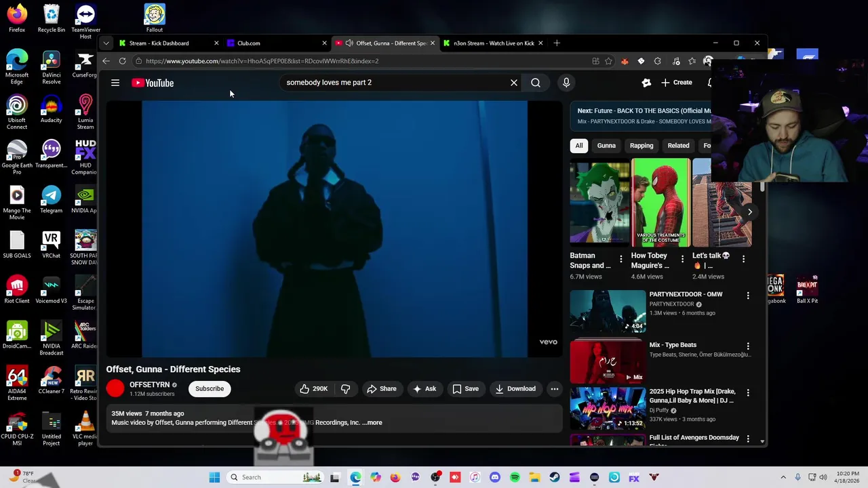
Task: Open a new browser tab
Action: coord(557,43)
